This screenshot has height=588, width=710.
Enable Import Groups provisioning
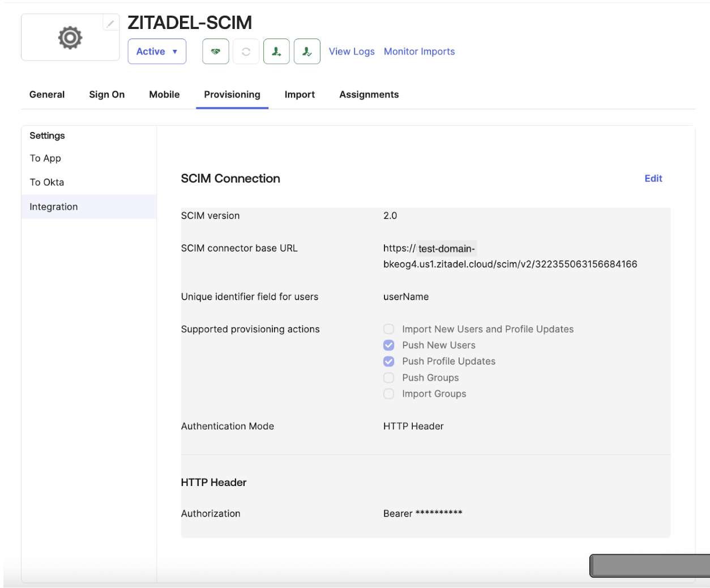click(389, 394)
